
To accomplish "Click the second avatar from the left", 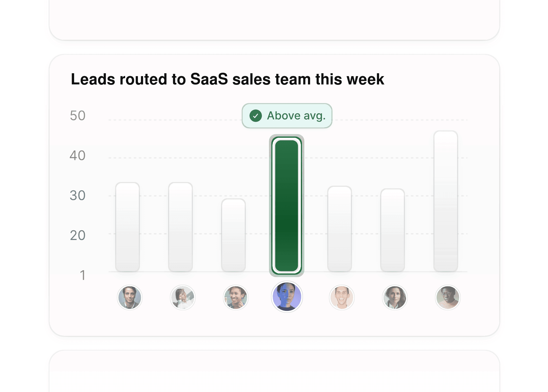I will coord(183,297).
